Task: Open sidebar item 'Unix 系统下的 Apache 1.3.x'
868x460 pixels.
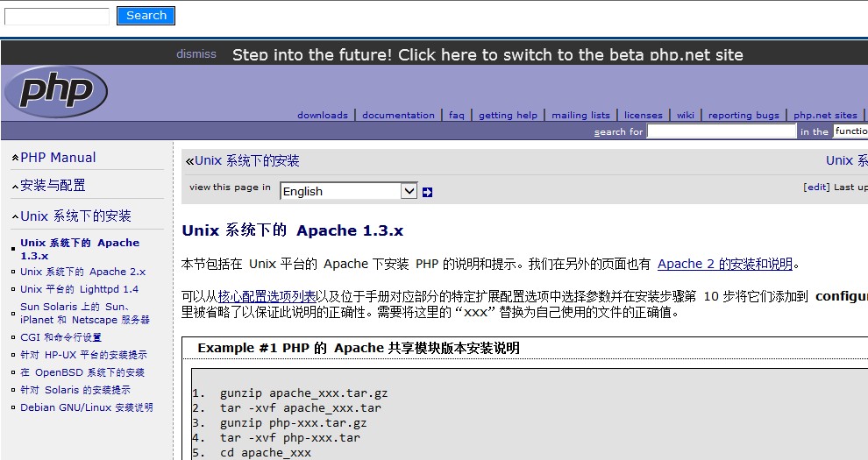Action: [x=80, y=249]
